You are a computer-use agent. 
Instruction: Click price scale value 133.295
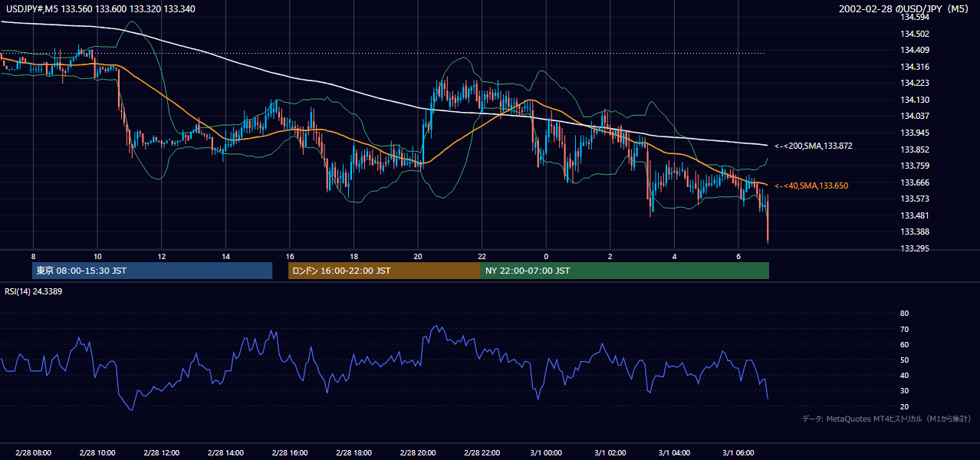pos(914,248)
